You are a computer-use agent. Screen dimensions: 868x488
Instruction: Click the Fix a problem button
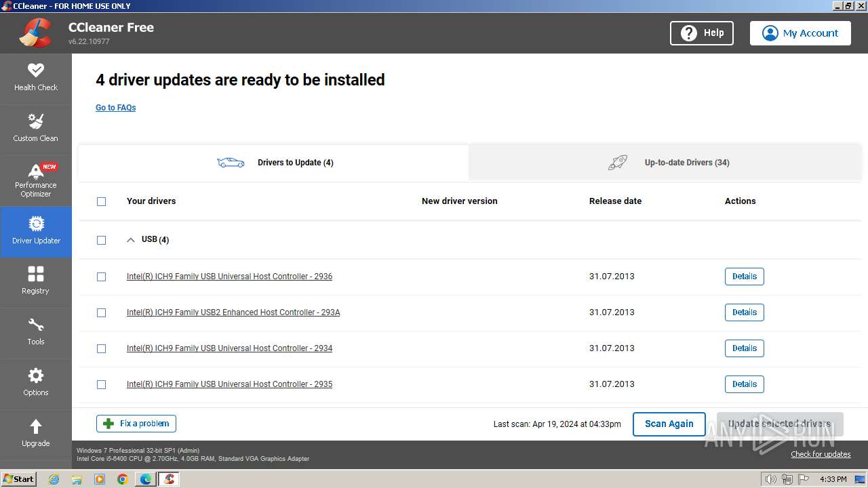[136, 424]
